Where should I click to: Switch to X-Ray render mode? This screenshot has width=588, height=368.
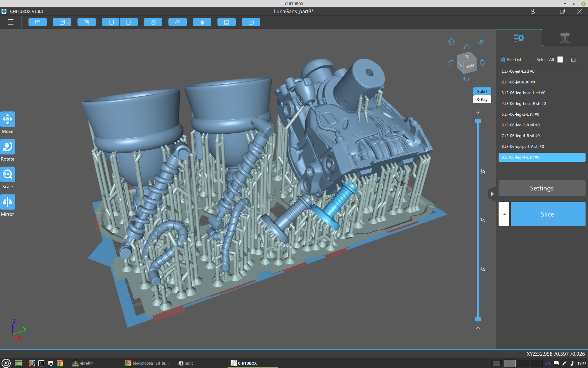pyautogui.click(x=482, y=99)
